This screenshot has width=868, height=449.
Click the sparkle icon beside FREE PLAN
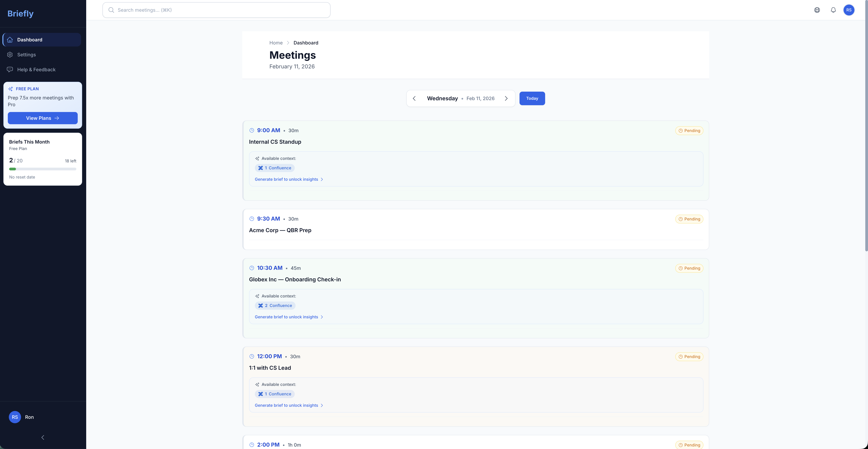[10, 89]
